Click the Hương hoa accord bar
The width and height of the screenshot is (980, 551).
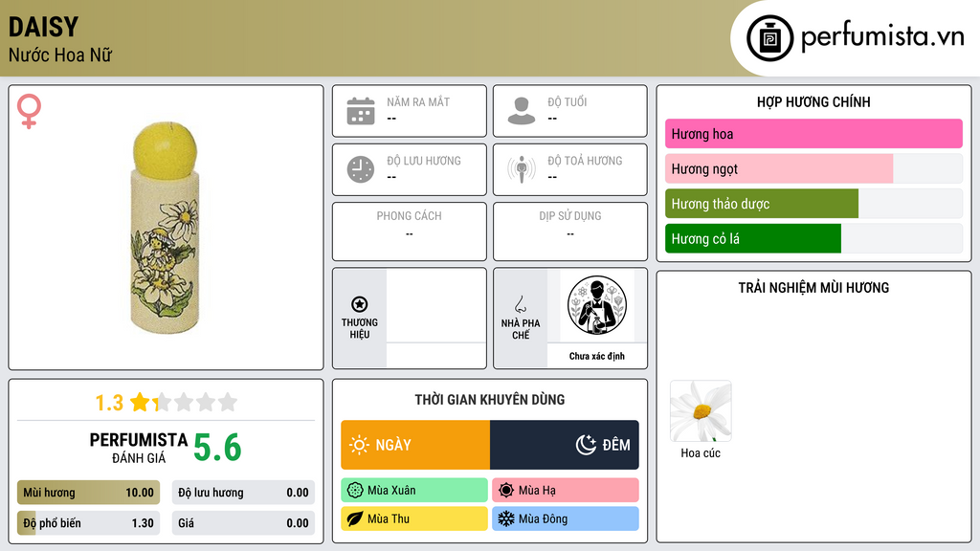pyautogui.click(x=813, y=134)
